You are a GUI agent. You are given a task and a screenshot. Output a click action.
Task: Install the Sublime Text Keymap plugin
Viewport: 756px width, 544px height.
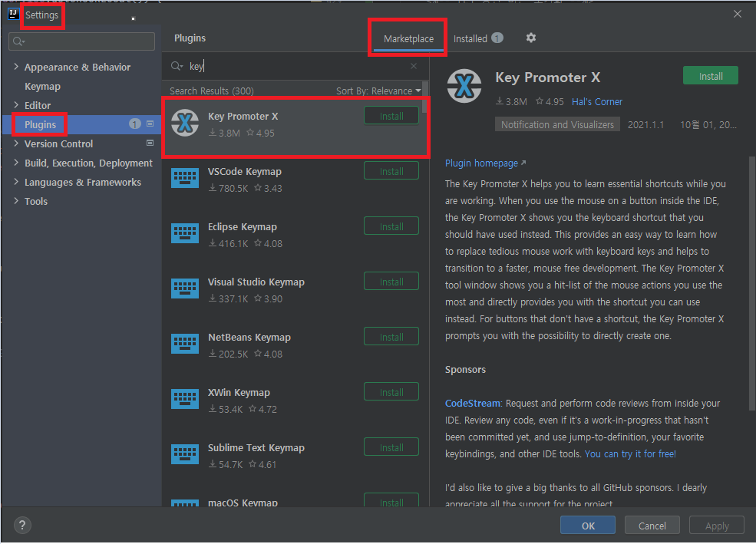tap(391, 447)
